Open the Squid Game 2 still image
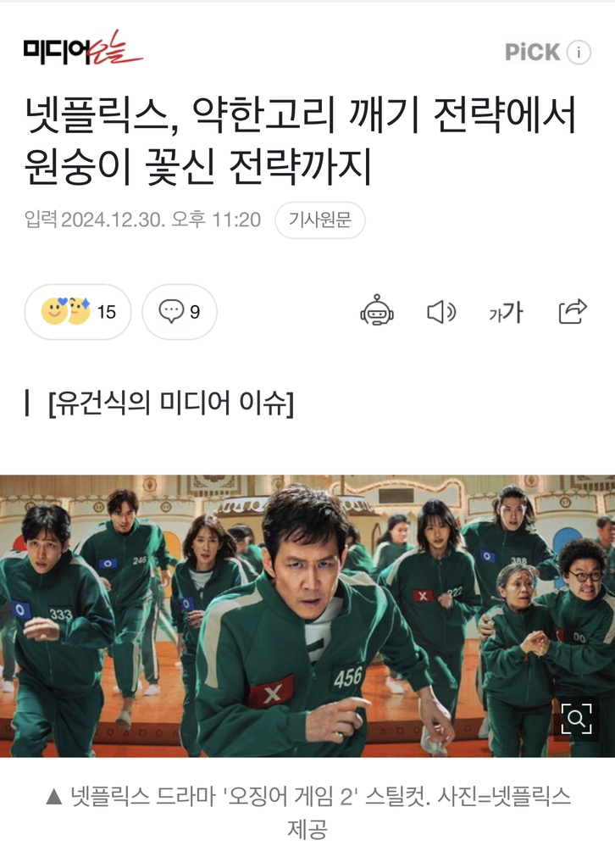 pos(307,615)
